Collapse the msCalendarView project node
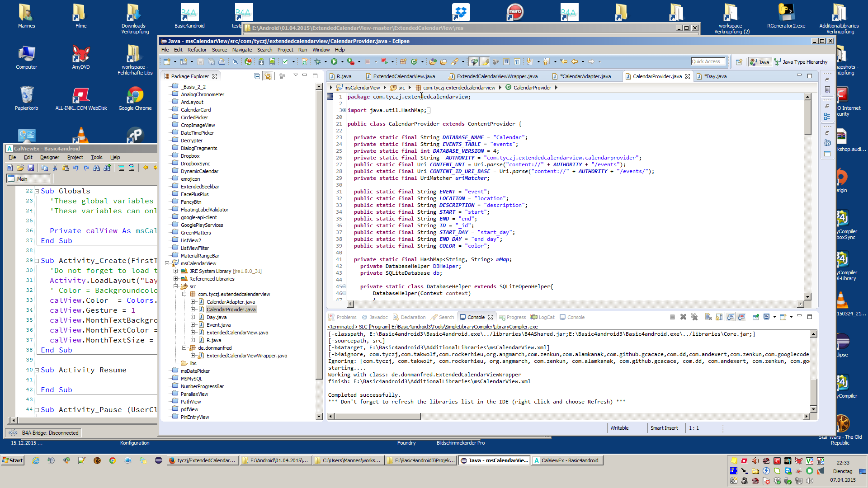Viewport: 868px width, 488px height. tap(167, 263)
